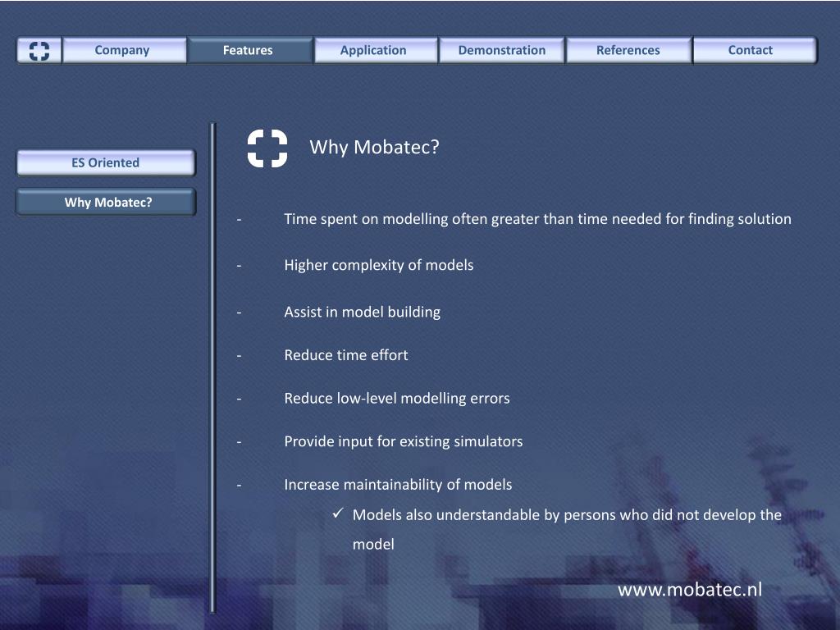The height and width of the screenshot is (630, 840).
Task: Click the ES Oriented sidebar button
Action: tap(106, 162)
